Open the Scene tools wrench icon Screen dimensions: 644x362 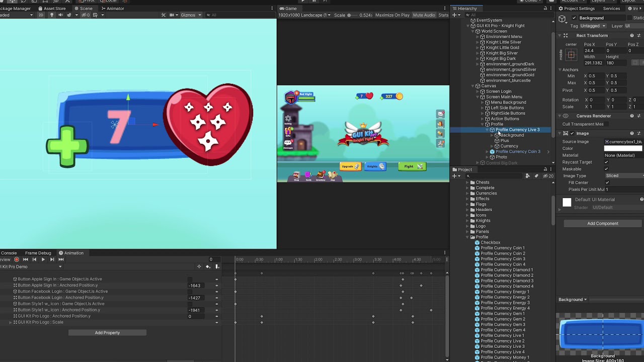(x=164, y=15)
